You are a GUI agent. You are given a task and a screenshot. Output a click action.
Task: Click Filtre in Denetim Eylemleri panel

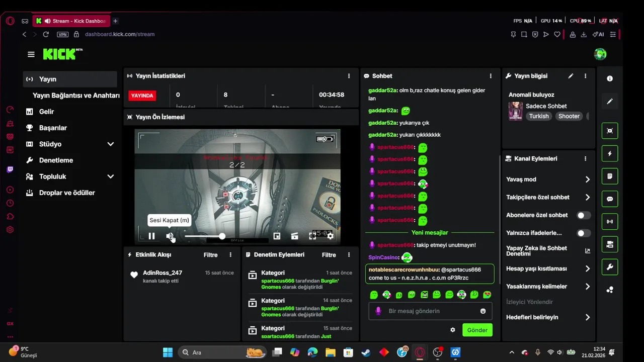329,255
